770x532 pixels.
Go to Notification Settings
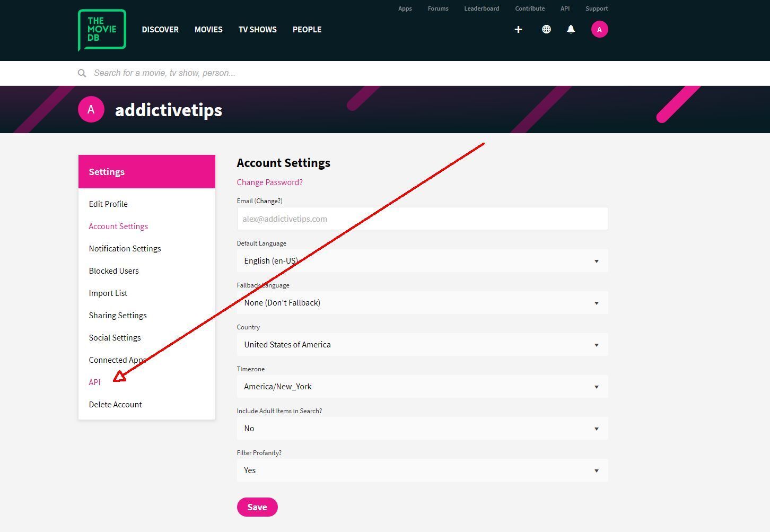pos(125,249)
